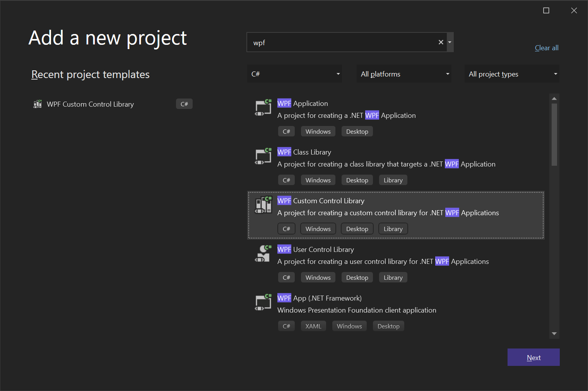Click the XAML tag under WPF App (.NET Framework)
Screen dimensions: 588x391
[313, 326]
